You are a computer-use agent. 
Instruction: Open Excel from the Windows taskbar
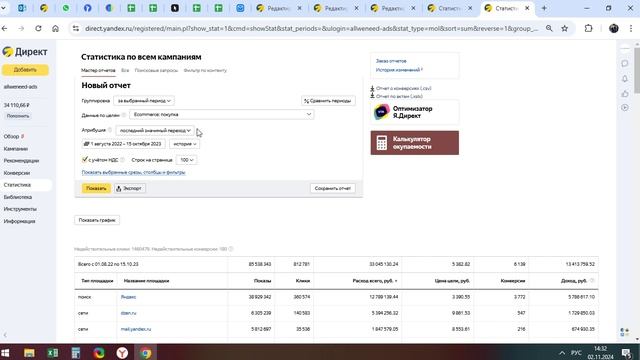[53, 353]
